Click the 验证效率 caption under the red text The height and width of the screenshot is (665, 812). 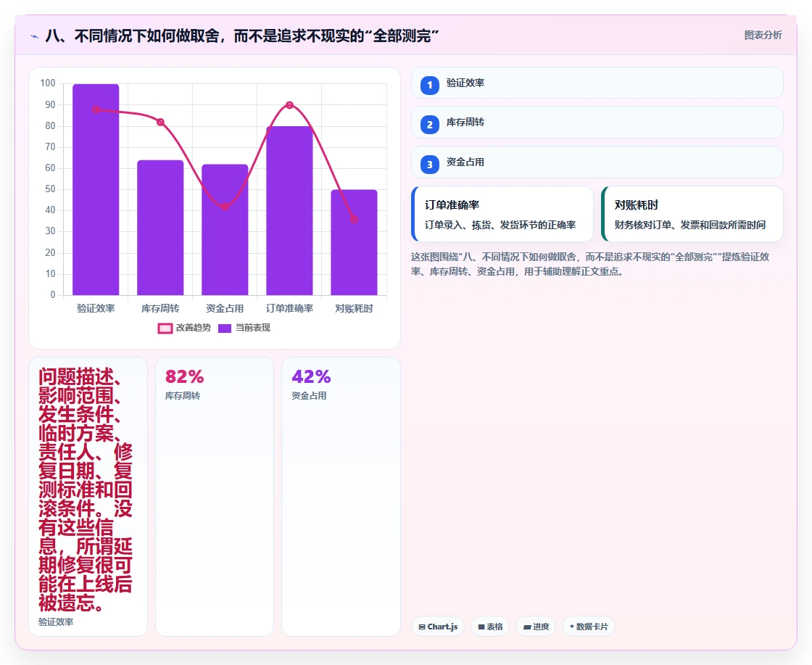[56, 622]
